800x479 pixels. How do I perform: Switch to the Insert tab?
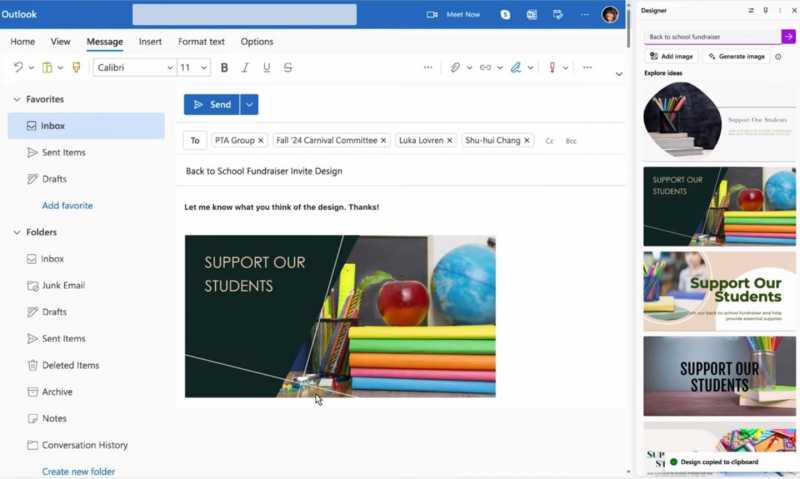pos(150,42)
